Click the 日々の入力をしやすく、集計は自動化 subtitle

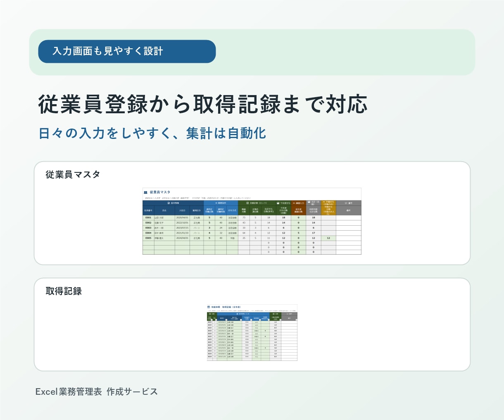pyautogui.click(x=152, y=134)
